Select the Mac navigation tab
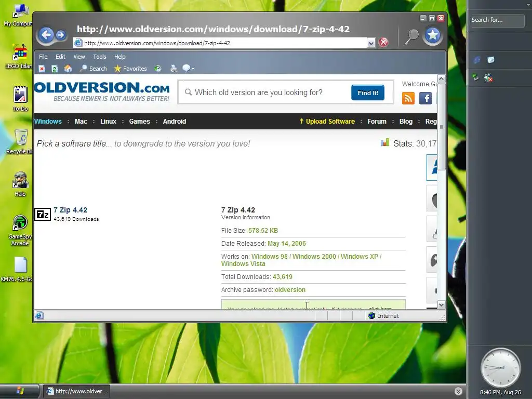This screenshot has width=532, height=399. (81, 122)
